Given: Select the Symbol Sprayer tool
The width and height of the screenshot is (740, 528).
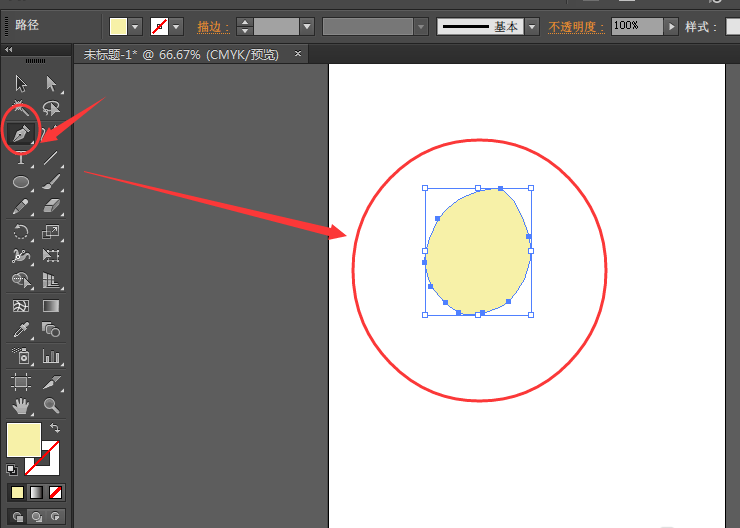Looking at the screenshot, I should pyautogui.click(x=21, y=356).
